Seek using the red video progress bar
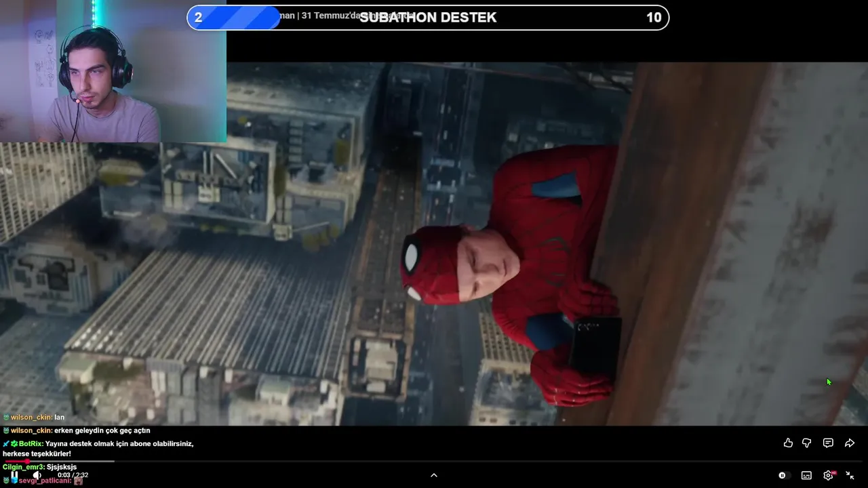This screenshot has width=868, height=488. point(434,461)
